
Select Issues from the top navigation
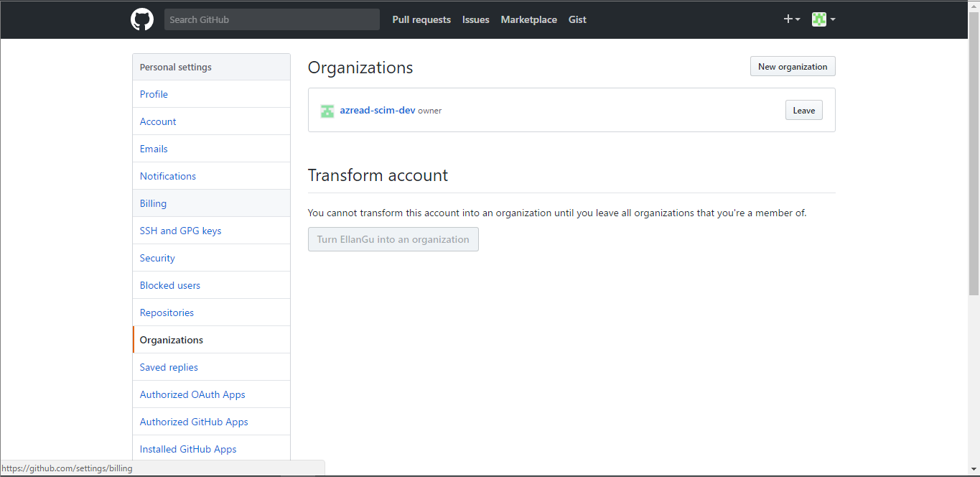coord(475,19)
